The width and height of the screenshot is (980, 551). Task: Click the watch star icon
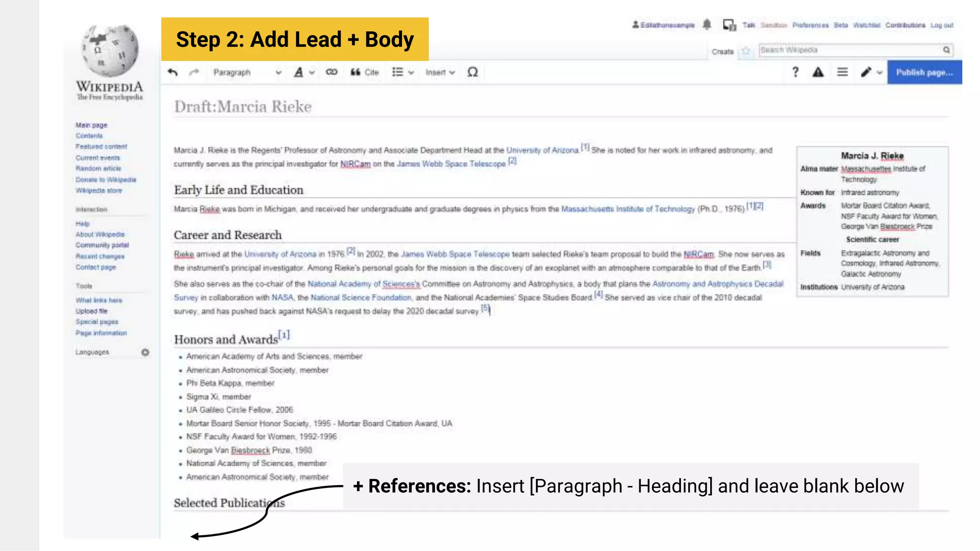coord(746,51)
